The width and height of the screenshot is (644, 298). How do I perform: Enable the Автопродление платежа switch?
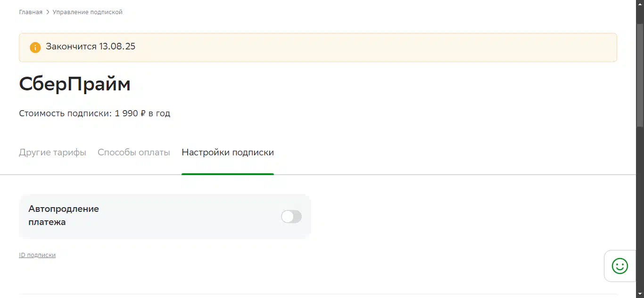[x=291, y=217]
